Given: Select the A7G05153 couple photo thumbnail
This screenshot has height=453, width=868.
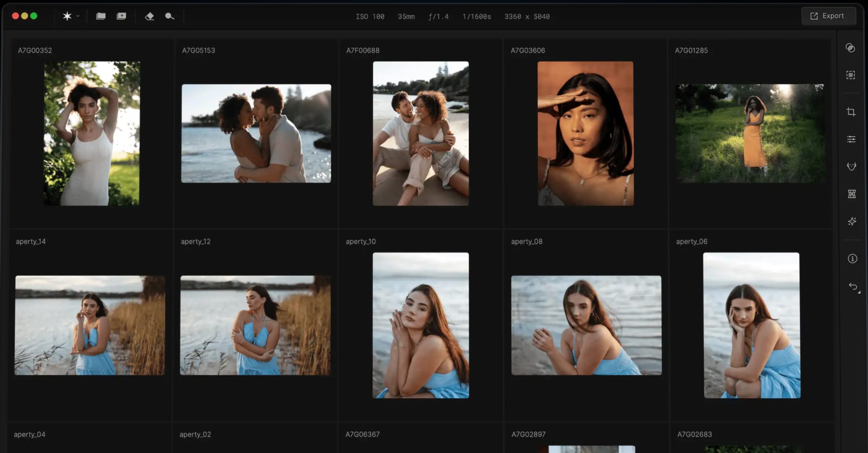Looking at the screenshot, I should [256, 133].
